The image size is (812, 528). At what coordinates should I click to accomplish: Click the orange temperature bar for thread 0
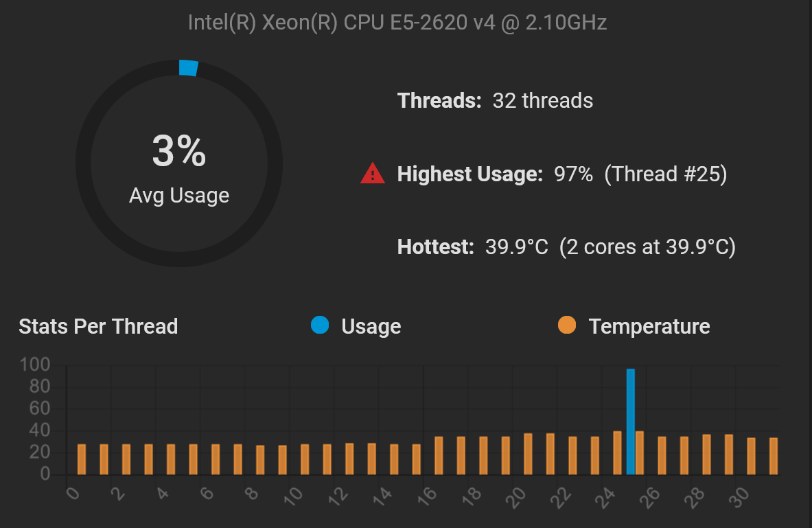(81, 459)
